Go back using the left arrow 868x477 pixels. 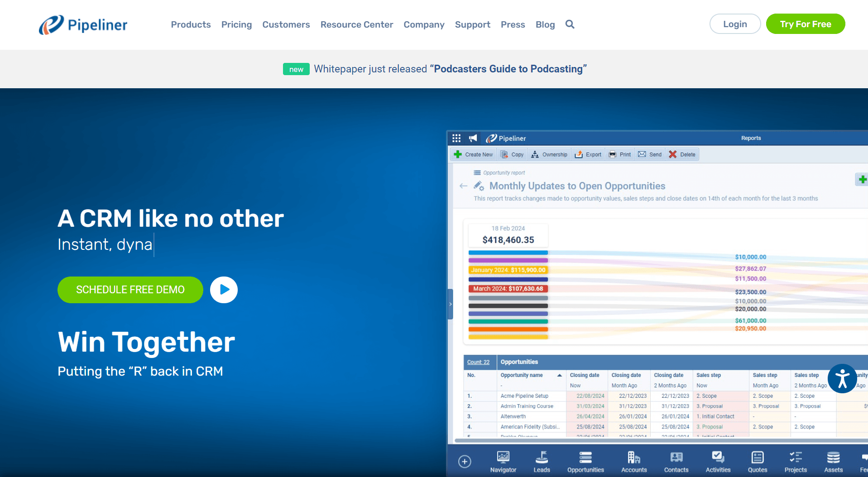click(463, 186)
